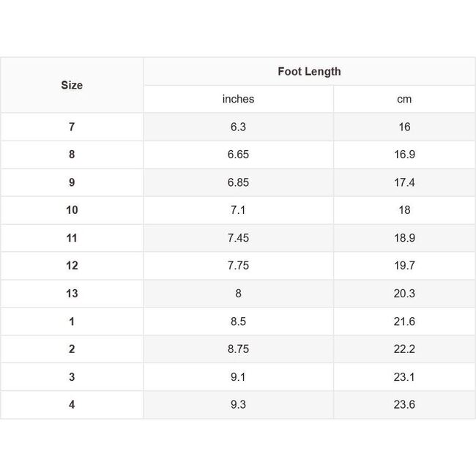Click the 16.9 cm cell
Screen dimensions: 476x476
tap(404, 155)
